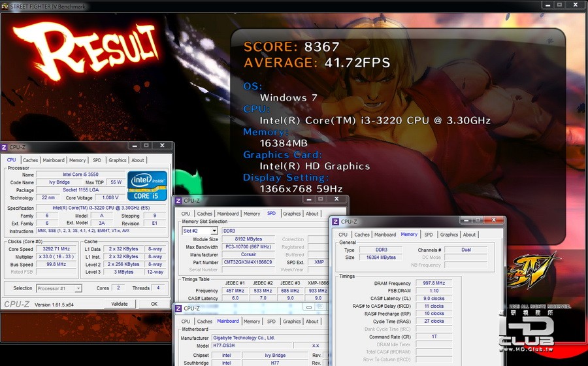Screen dimensions: 588x366
Task: Click the CPU-Z icon in the main CPU window title bar
Action: [x=4, y=147]
